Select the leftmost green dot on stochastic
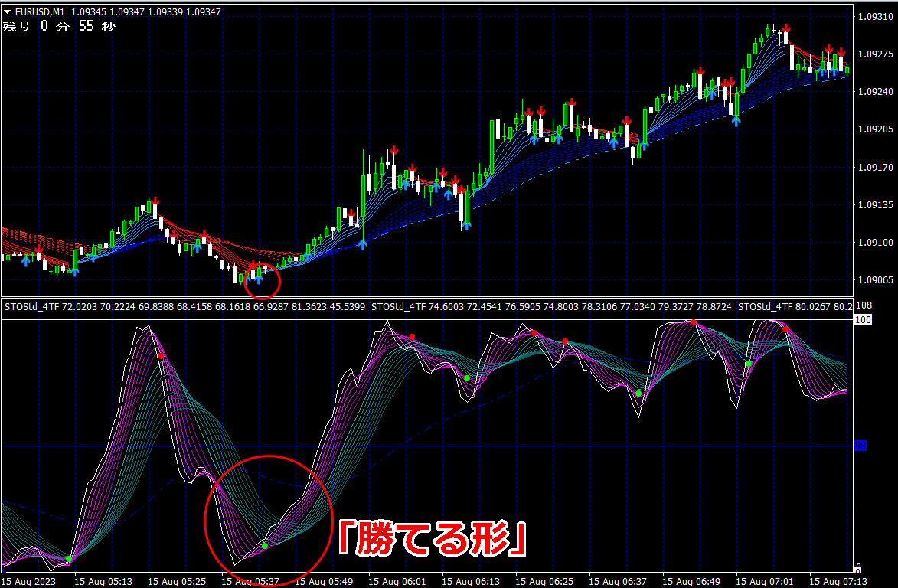Image resolution: width=898 pixels, height=588 pixels. point(69,559)
